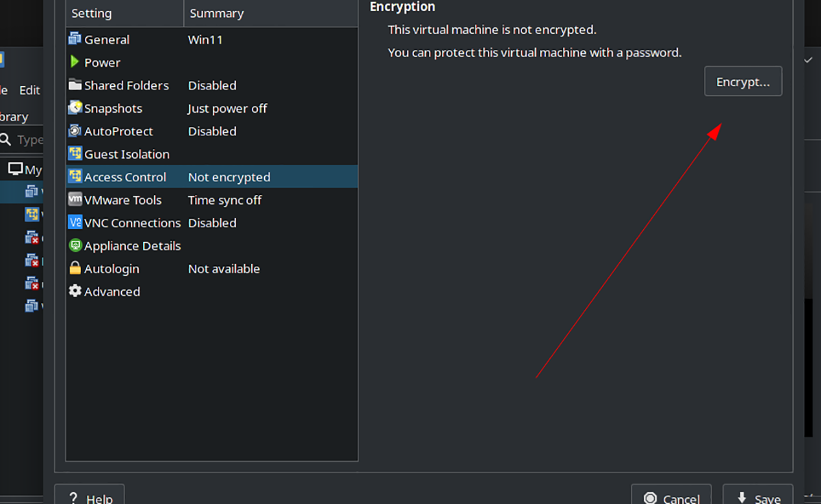Click the Summary column header
821x504 pixels.
(271, 13)
